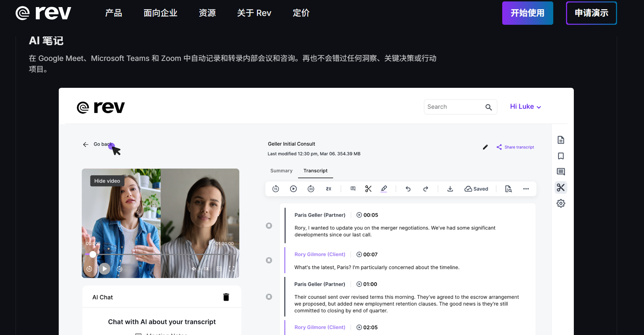Click the 开始使用 button
Viewport: 644px width, 335px height.
click(x=527, y=13)
